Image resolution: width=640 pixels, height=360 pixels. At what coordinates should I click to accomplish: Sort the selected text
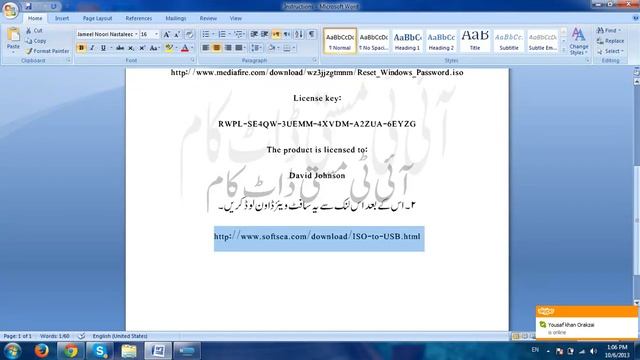[x=299, y=34]
